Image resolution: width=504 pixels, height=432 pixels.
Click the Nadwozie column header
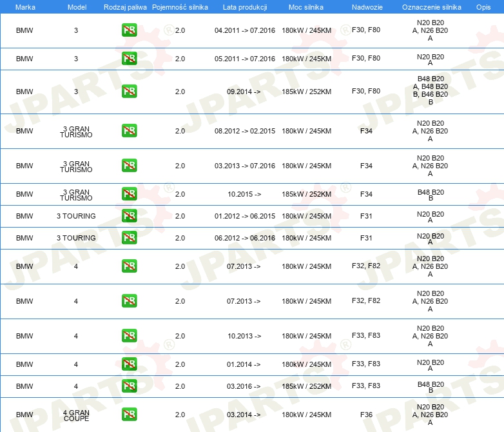[367, 7]
